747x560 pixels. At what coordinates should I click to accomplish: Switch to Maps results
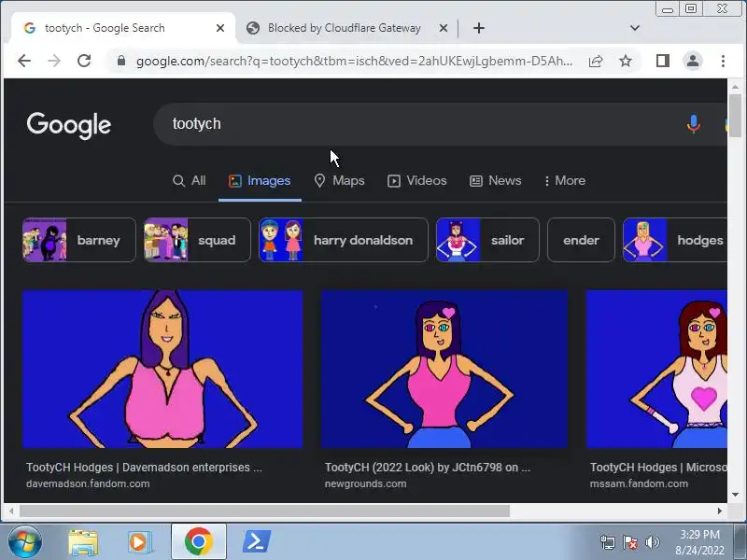(x=339, y=181)
